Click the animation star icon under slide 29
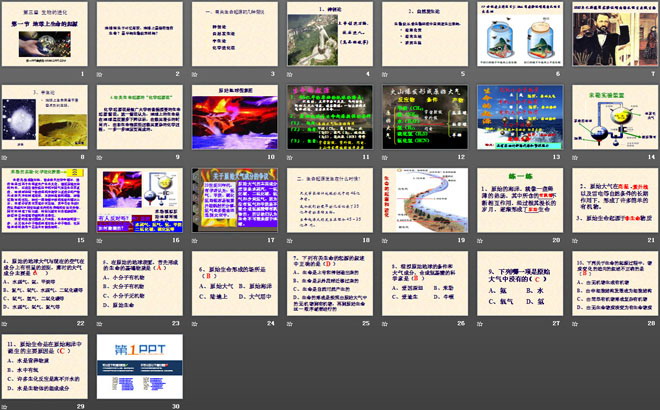The height and width of the screenshot is (410, 660). pos(5,407)
